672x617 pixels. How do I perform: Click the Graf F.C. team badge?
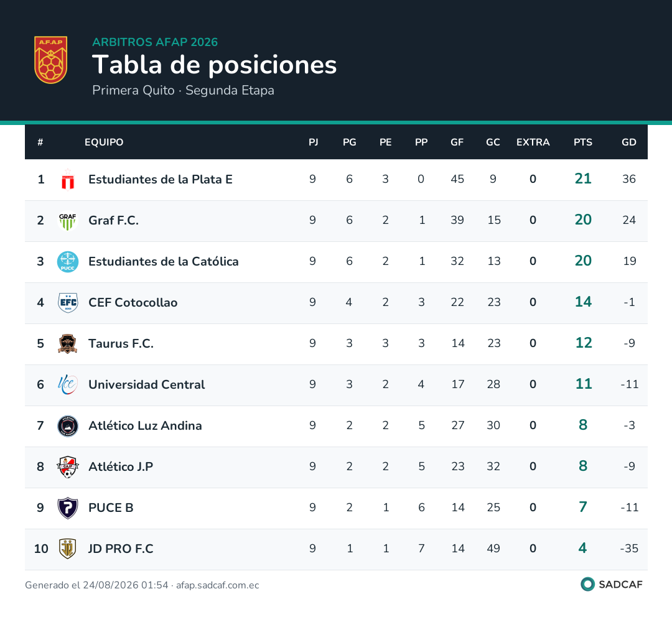tap(68, 221)
